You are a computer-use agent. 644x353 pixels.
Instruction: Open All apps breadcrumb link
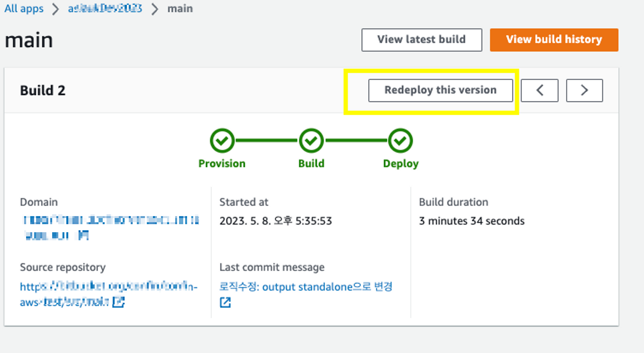[24, 9]
